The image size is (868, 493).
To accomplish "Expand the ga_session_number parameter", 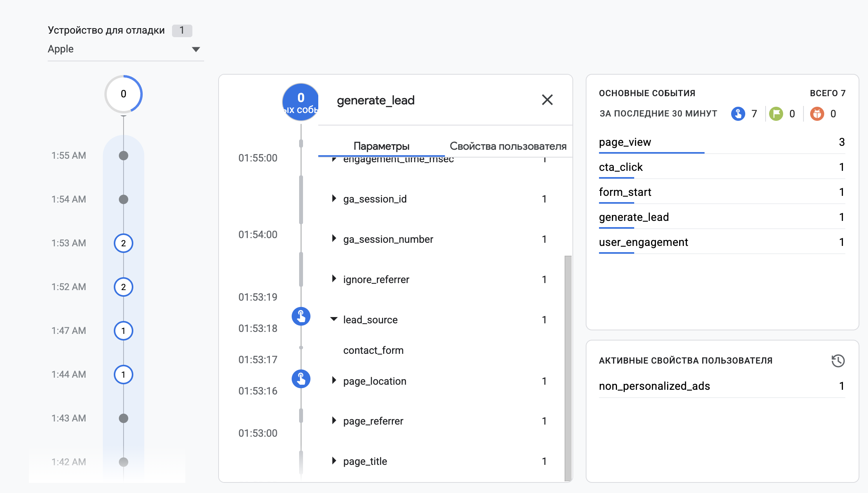I will coord(334,238).
